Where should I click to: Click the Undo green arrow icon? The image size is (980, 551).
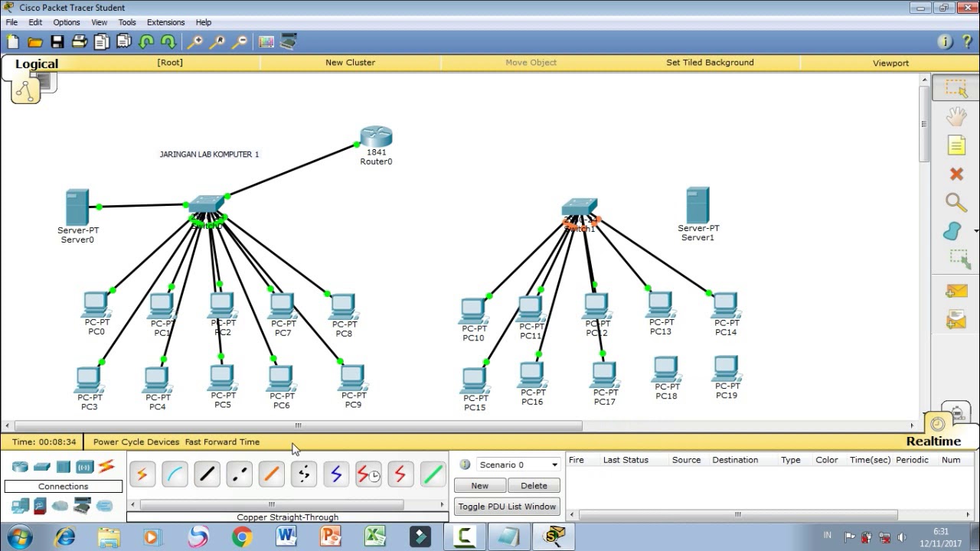click(146, 42)
